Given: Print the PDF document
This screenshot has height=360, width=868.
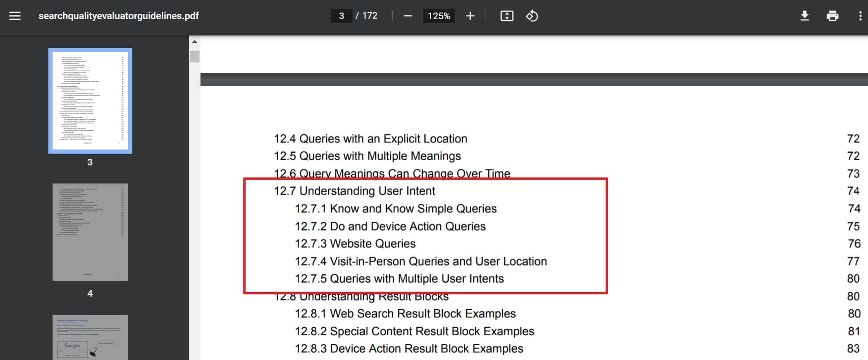Looking at the screenshot, I should (832, 16).
